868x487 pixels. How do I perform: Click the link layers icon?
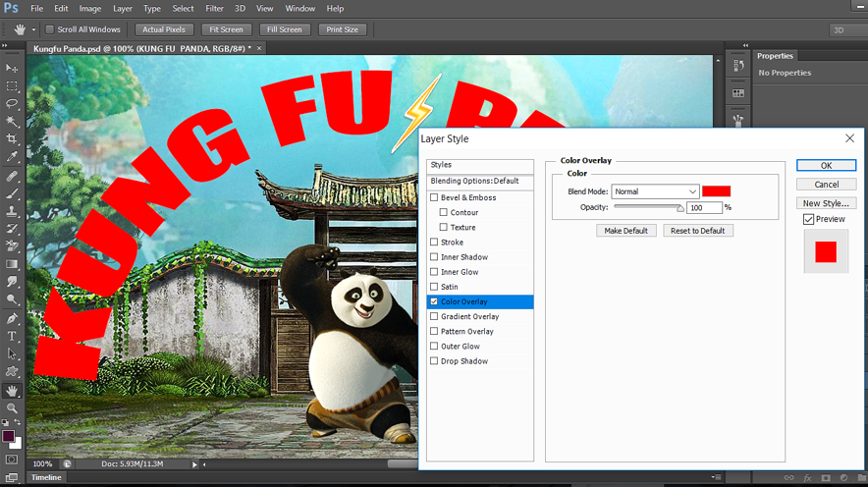[x=788, y=477]
